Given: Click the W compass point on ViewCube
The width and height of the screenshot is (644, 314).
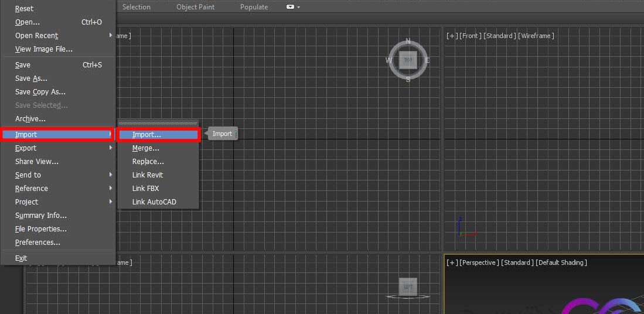Looking at the screenshot, I should point(389,60).
